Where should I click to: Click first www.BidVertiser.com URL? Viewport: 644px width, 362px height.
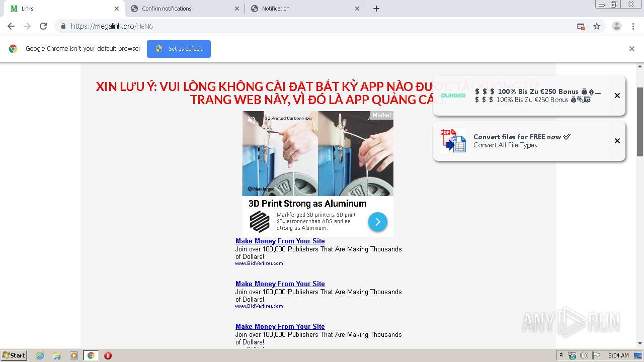[x=259, y=263]
